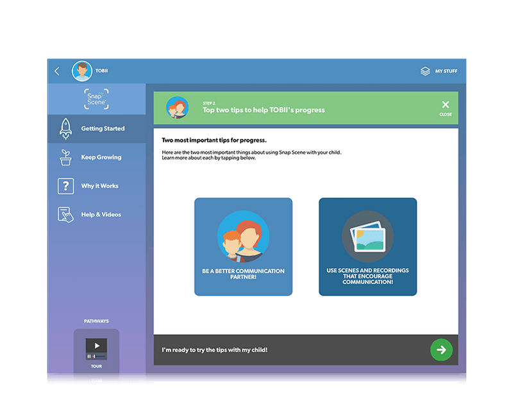The image size is (513, 420).
Task: Proceed with the green arrow button
Action: point(441,349)
